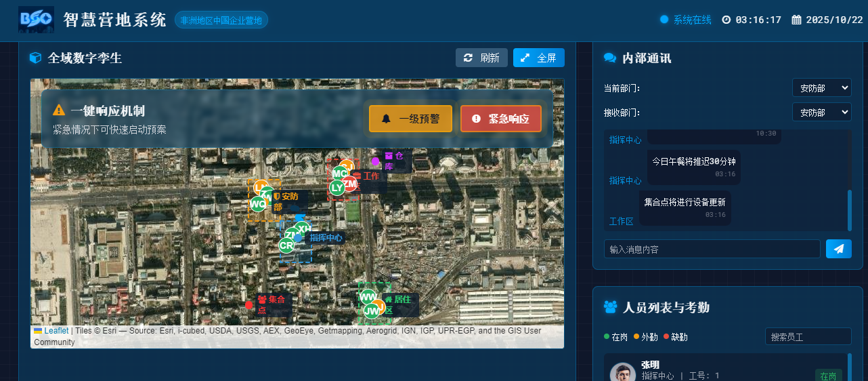
Task: Open the receiving department dropdown
Action: (x=821, y=112)
